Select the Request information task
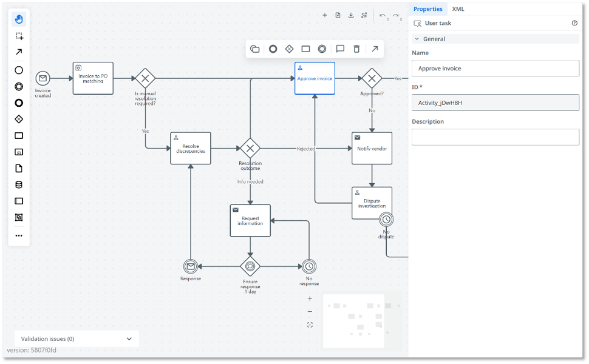This screenshot has height=364, width=589. tap(250, 221)
